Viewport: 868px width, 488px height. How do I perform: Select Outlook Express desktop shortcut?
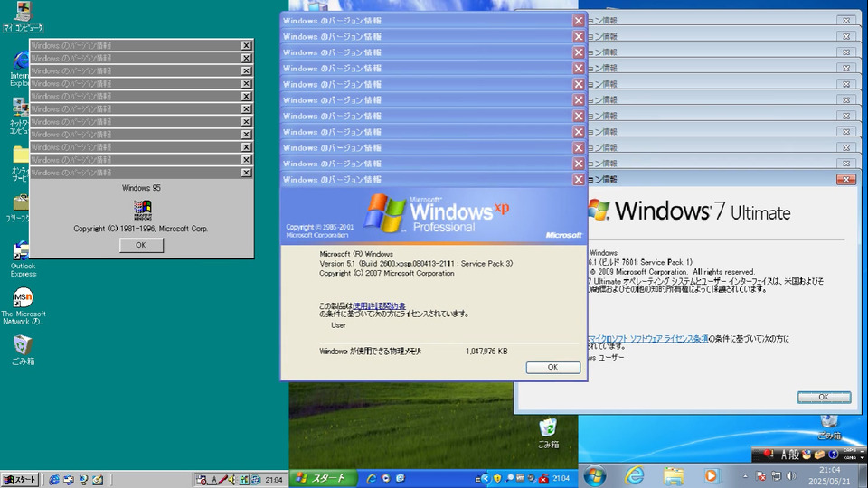23,259
